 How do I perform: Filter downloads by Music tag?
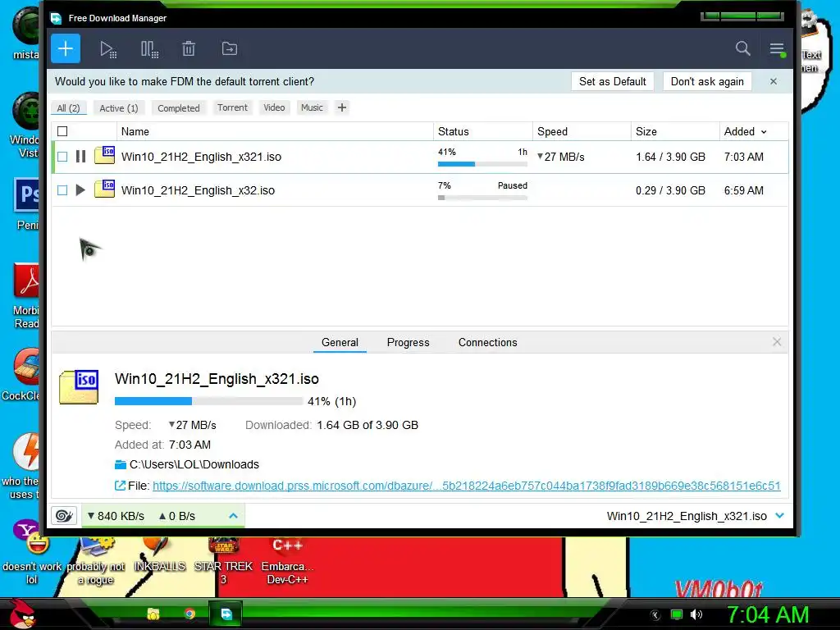[312, 107]
